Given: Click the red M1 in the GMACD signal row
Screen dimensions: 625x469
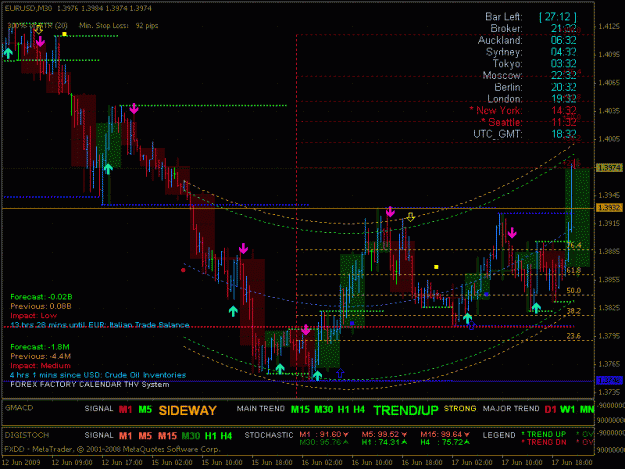Looking at the screenshot, I should 125,409.
